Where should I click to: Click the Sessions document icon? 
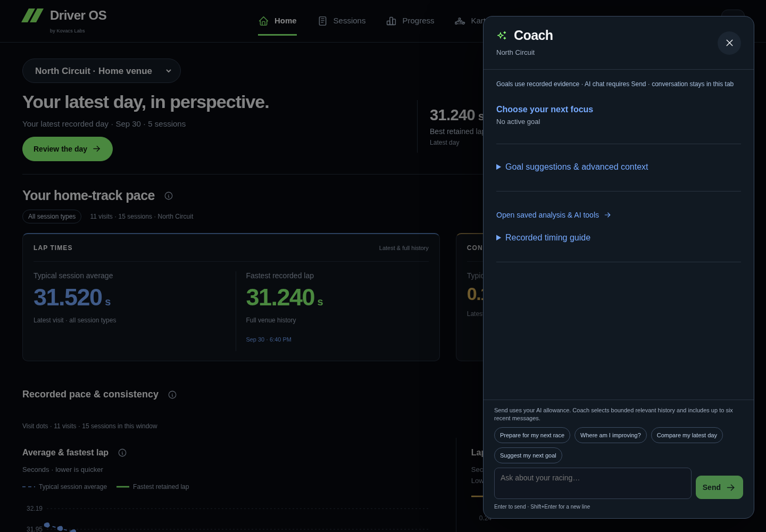(x=322, y=21)
